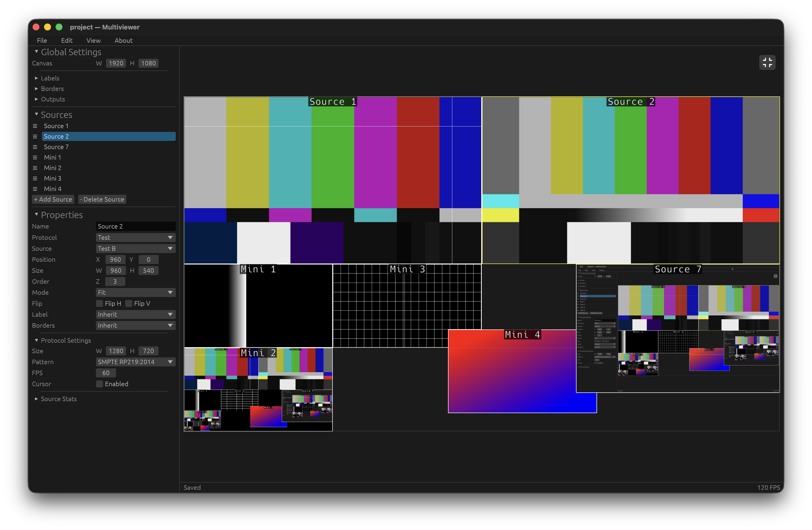
Task: Click the Order Z value field
Action: point(115,281)
